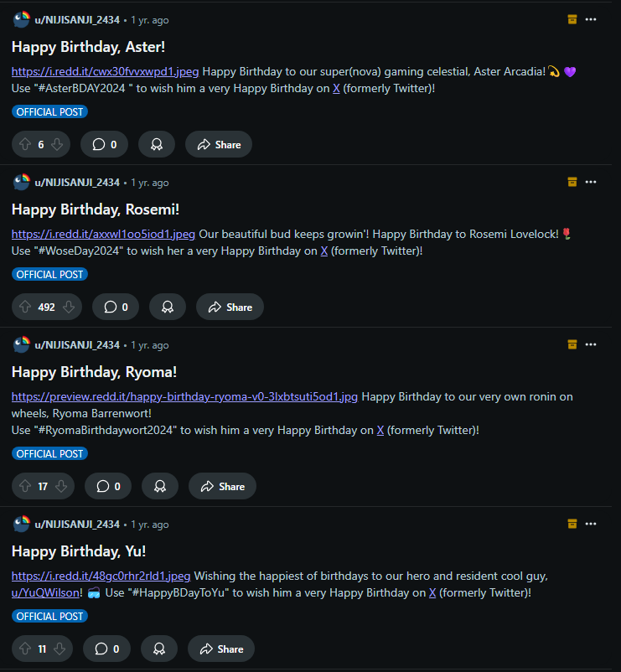Downvote the Happy Birthday, Rosemi! post
The height and width of the screenshot is (672, 621).
(70, 307)
